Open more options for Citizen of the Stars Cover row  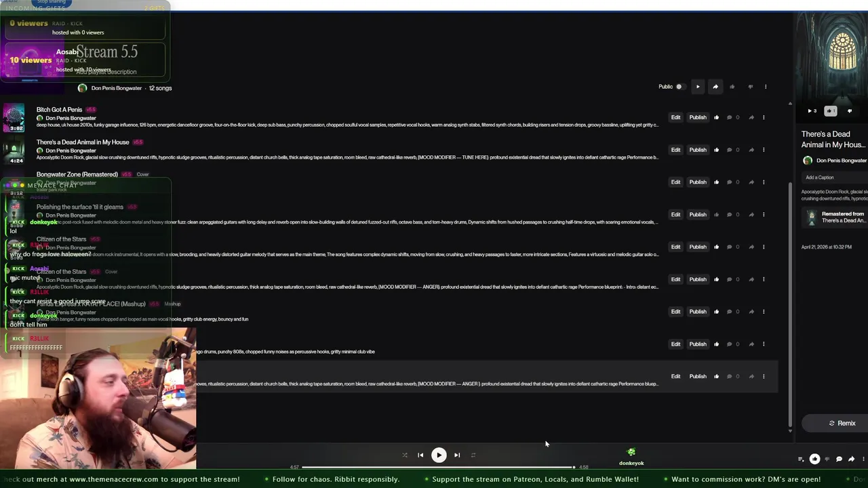764,279
